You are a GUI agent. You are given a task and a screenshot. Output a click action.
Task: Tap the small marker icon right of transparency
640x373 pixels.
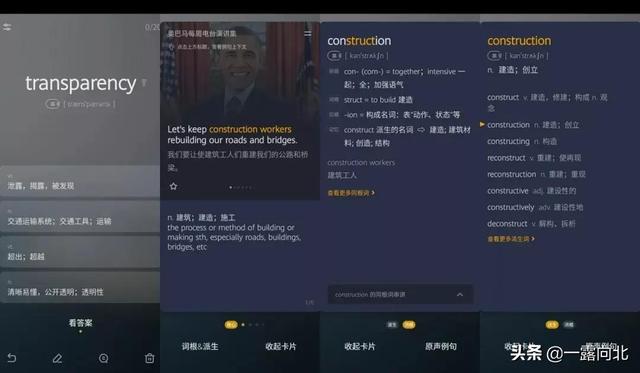[144, 83]
